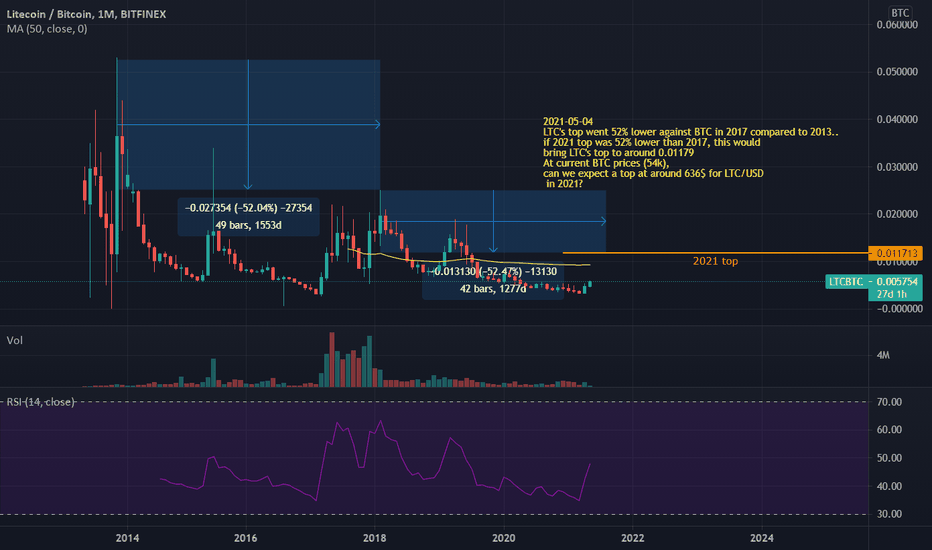Image resolution: width=932 pixels, height=550 pixels.
Task: Click the 0.030000 price axis label
Action: (x=897, y=167)
